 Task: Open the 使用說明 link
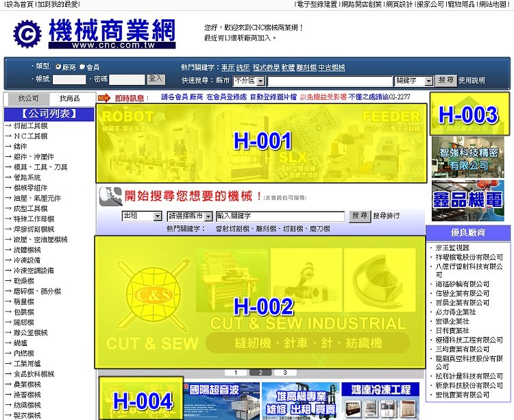tap(472, 81)
